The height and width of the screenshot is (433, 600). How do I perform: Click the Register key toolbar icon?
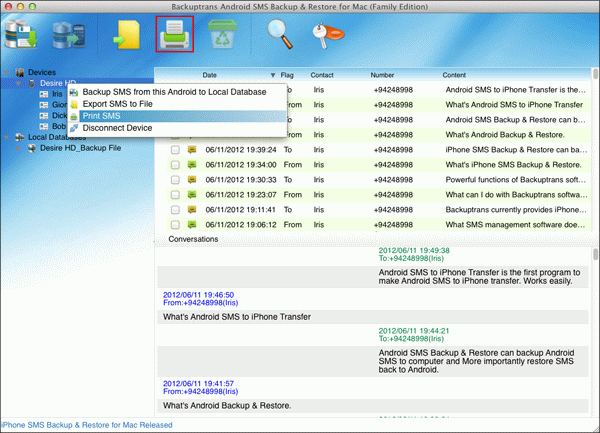(x=328, y=36)
